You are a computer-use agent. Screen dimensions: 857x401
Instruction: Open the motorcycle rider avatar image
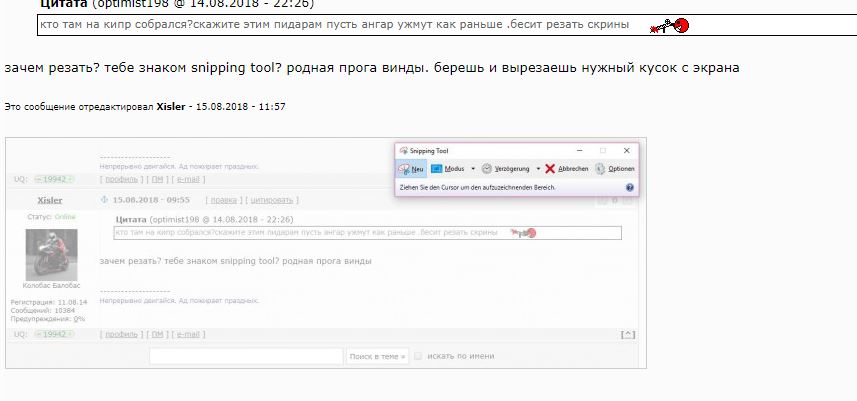pyautogui.click(x=51, y=255)
